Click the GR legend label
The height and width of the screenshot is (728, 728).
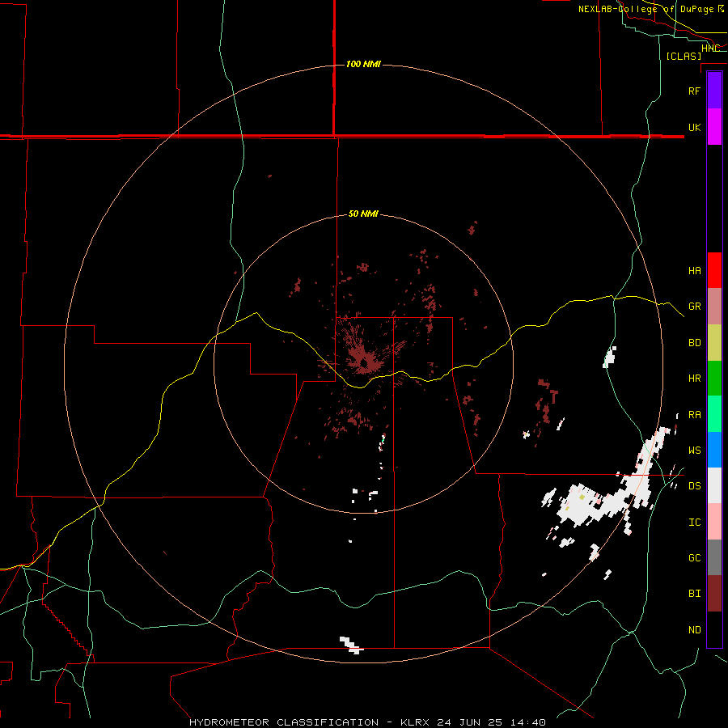point(695,307)
